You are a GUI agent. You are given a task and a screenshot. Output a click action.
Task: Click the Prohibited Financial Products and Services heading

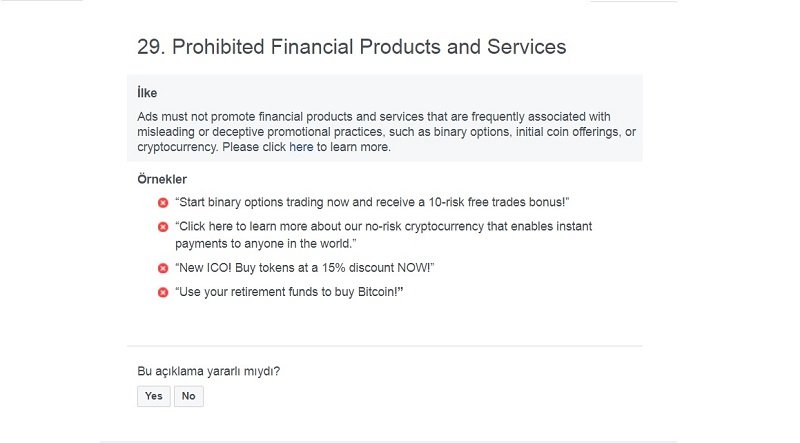click(x=351, y=47)
